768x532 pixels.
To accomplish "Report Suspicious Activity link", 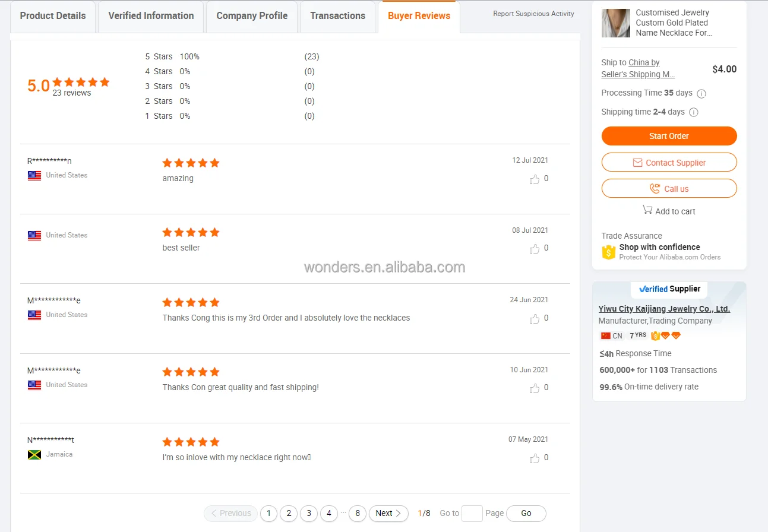I will point(533,14).
